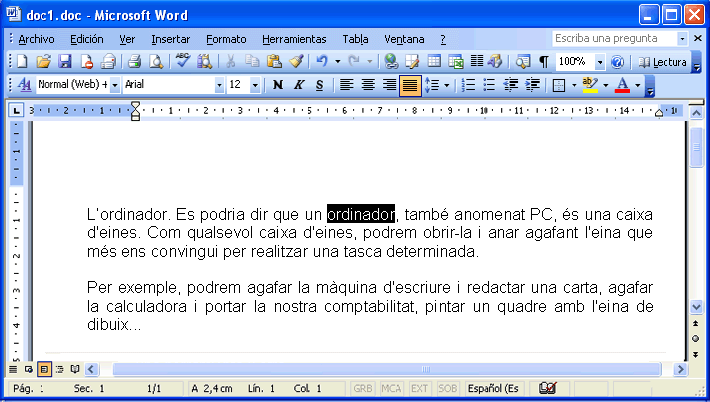
Task: Open the Document Map icon
Action: pos(523,62)
